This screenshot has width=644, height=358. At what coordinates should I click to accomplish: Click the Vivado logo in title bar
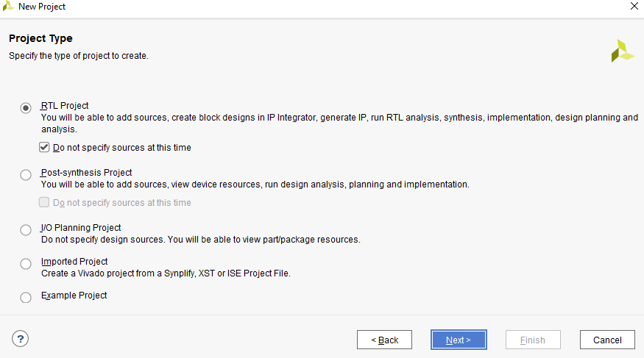[x=8, y=6]
